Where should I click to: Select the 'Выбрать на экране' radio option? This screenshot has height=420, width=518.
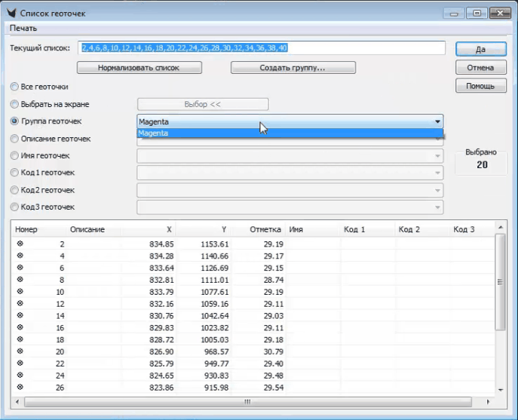14,104
